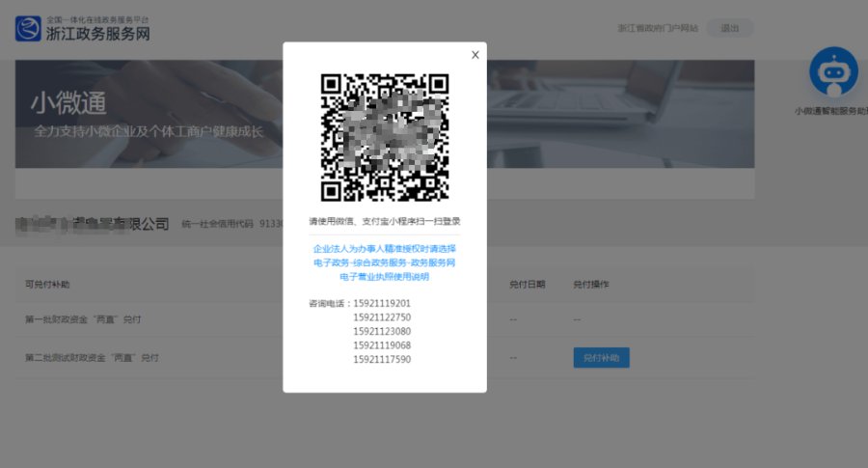Close the QR code login popup
The image size is (868, 468).
pyautogui.click(x=475, y=55)
